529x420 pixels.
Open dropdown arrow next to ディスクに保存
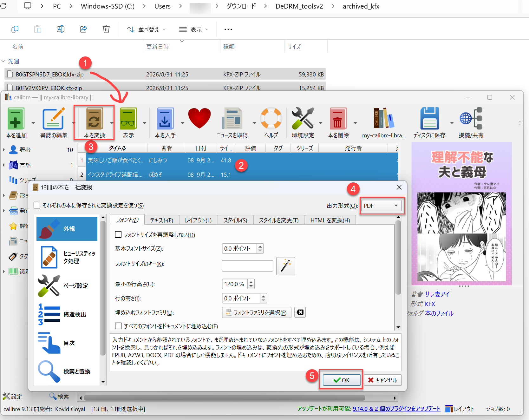pos(452,123)
